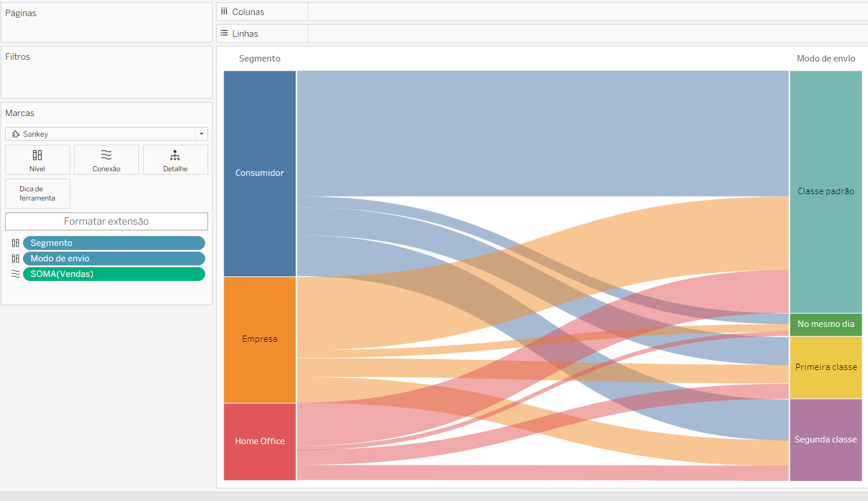Click the Consumidor blue node
The height and width of the screenshot is (501, 868).
(x=260, y=174)
